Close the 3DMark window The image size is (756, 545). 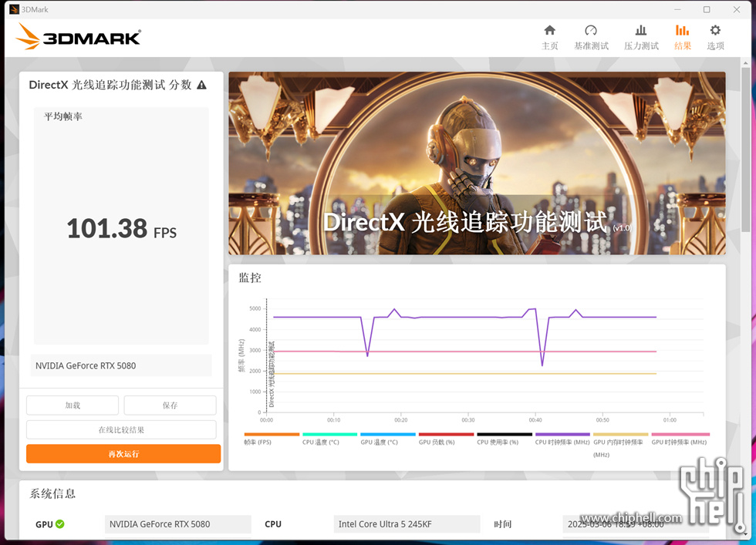(x=737, y=9)
